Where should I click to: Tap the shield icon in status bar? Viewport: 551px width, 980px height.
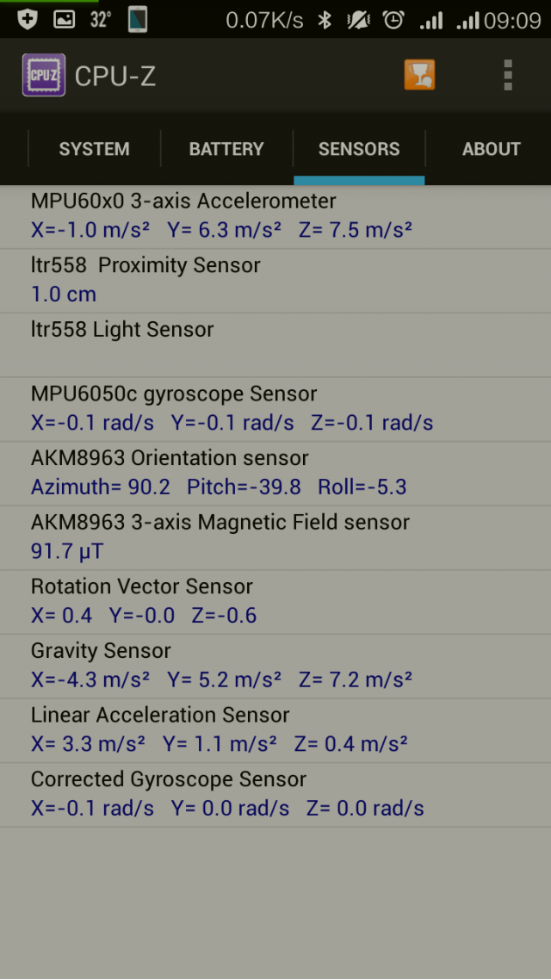pos(27,19)
